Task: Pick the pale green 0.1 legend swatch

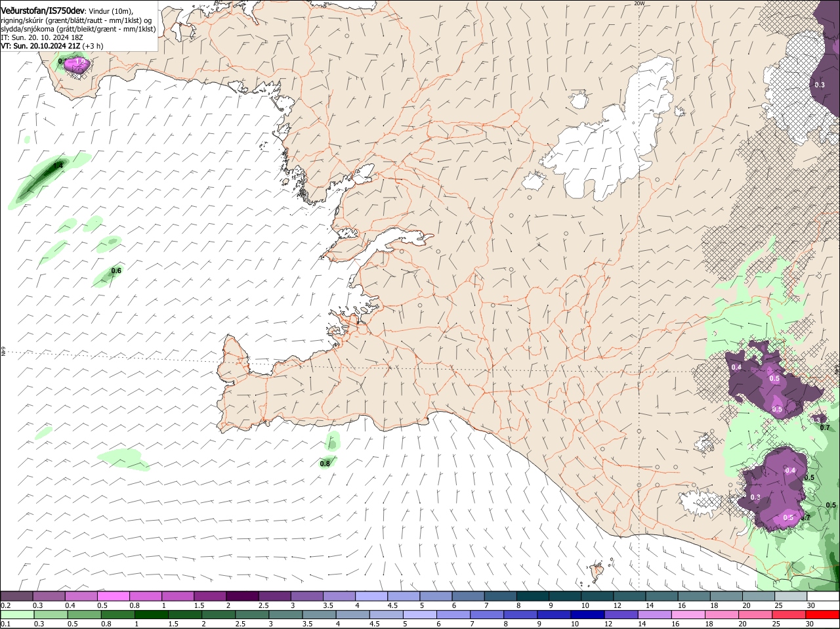Action: coord(16,614)
